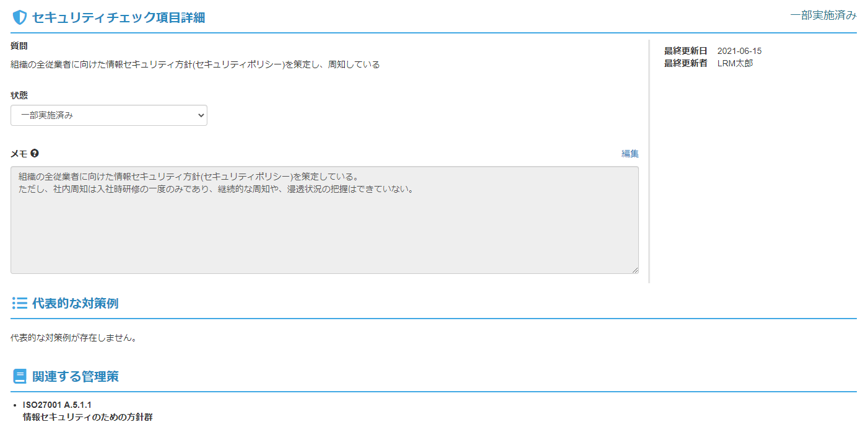Click the 最終更新日 label
This screenshot has height=445, width=868.
coord(686,51)
